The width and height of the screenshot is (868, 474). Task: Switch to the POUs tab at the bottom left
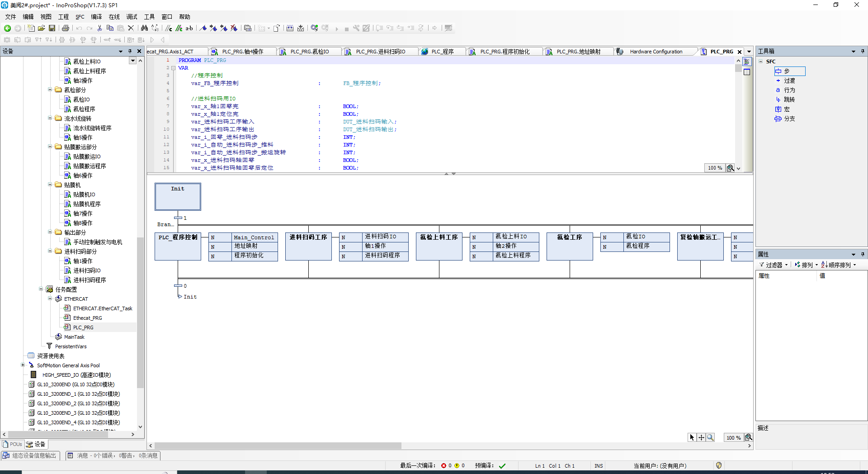[x=12, y=444]
